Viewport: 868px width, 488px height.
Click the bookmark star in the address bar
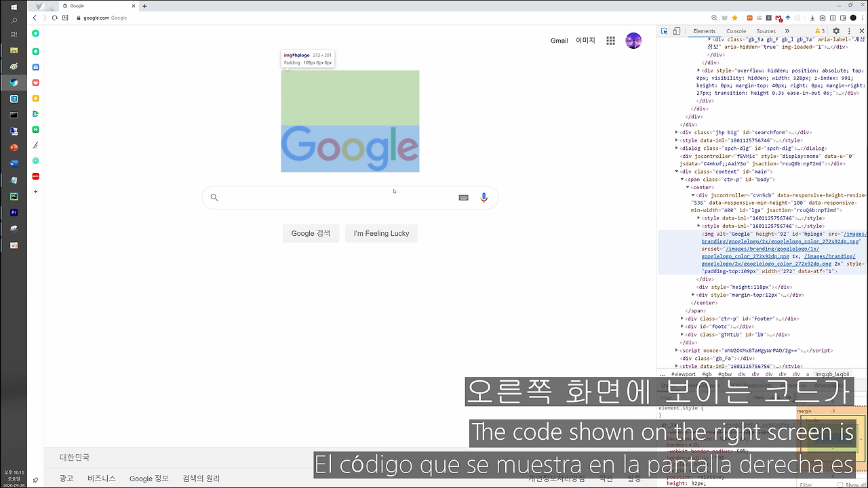pos(734,18)
